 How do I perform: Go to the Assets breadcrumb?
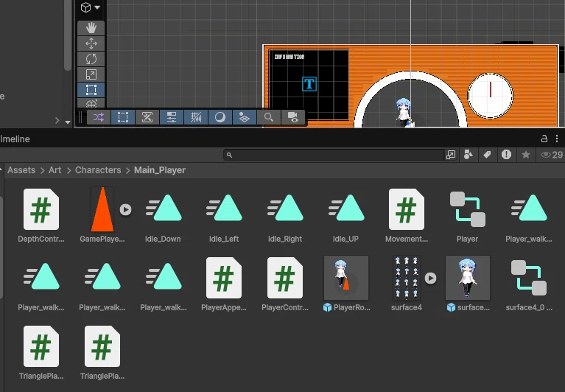[21, 170]
